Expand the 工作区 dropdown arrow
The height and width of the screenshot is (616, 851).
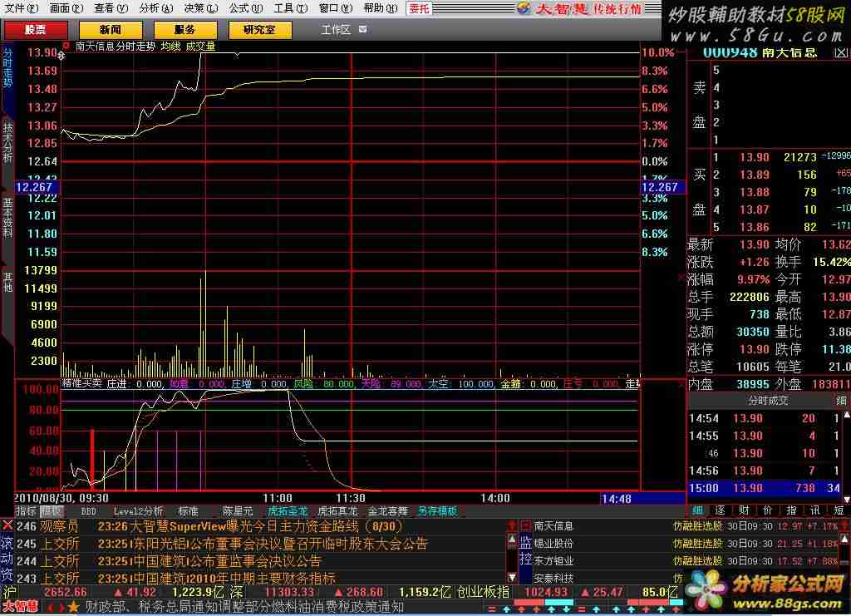[x=362, y=29]
